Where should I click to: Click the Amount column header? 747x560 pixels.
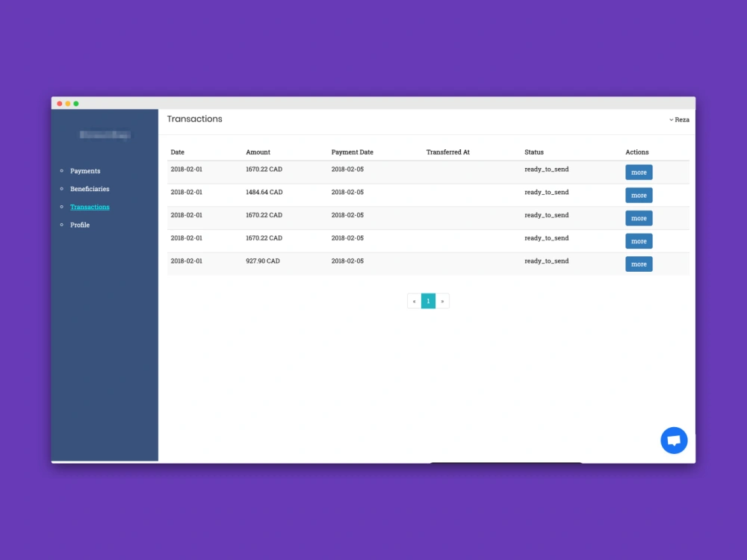pyautogui.click(x=258, y=152)
